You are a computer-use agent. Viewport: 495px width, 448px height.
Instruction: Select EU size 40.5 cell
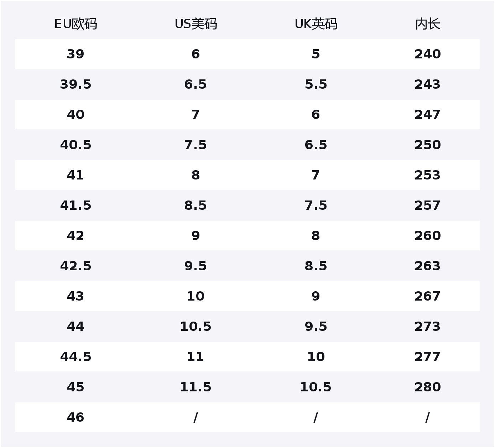pyautogui.click(x=75, y=145)
